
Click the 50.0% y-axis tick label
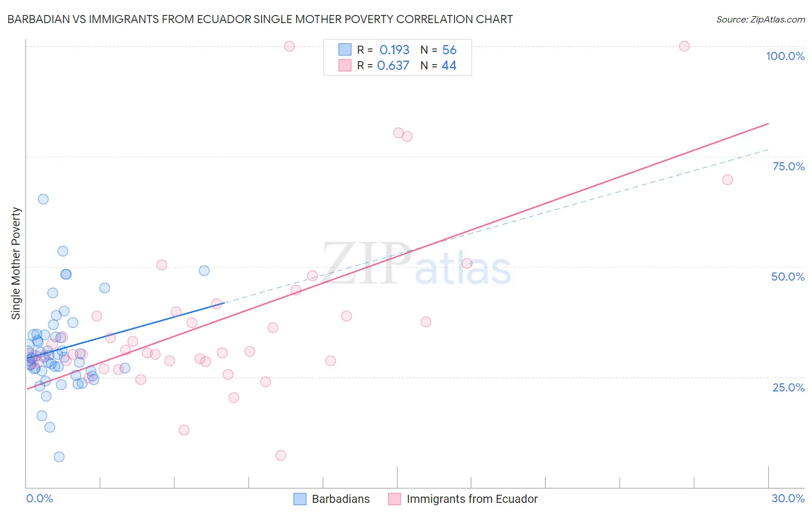788,277
